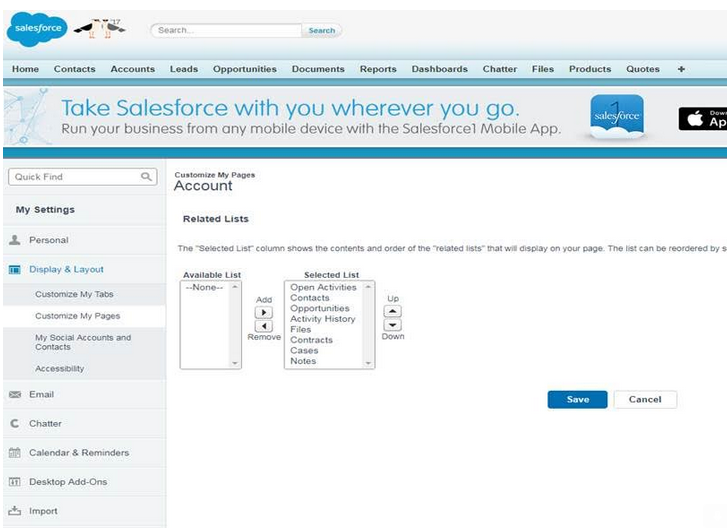Click the Calendar & Reminders calendar icon
This screenshot has width=727, height=528.
(15, 452)
